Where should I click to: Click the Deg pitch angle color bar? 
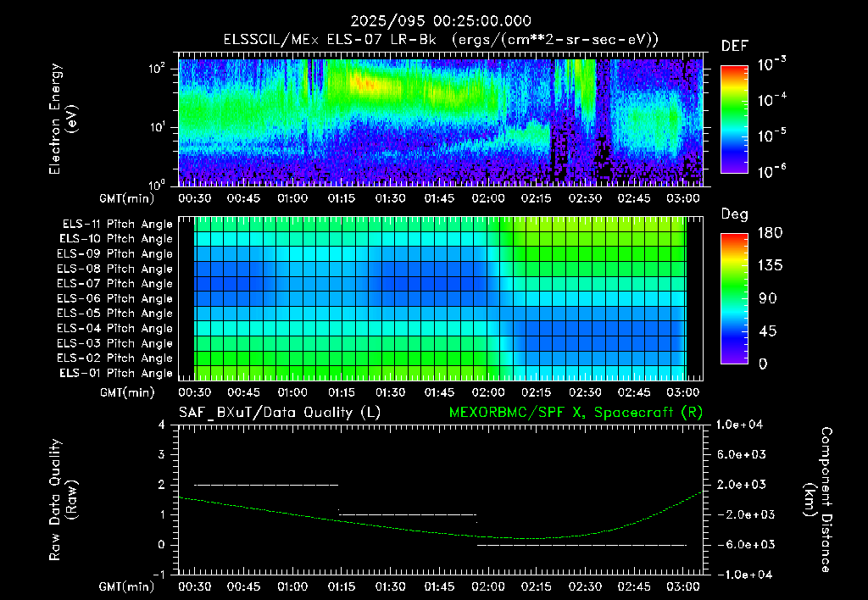coord(734,298)
